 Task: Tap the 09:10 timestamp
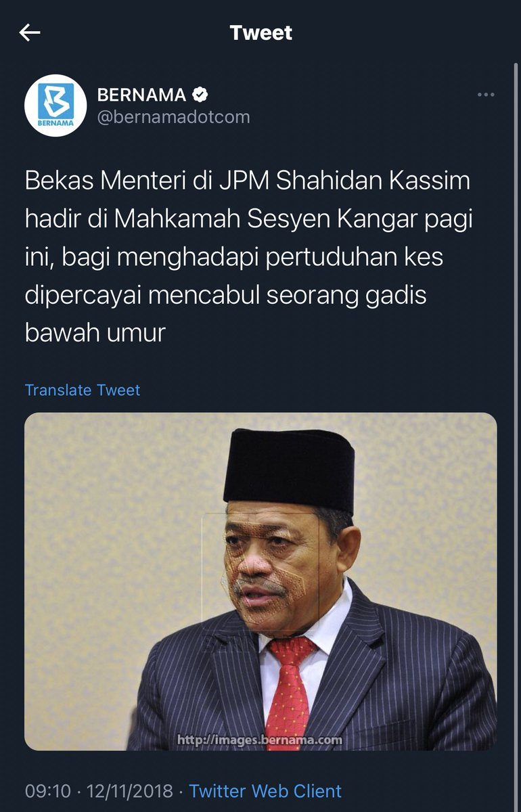pyautogui.click(x=47, y=790)
